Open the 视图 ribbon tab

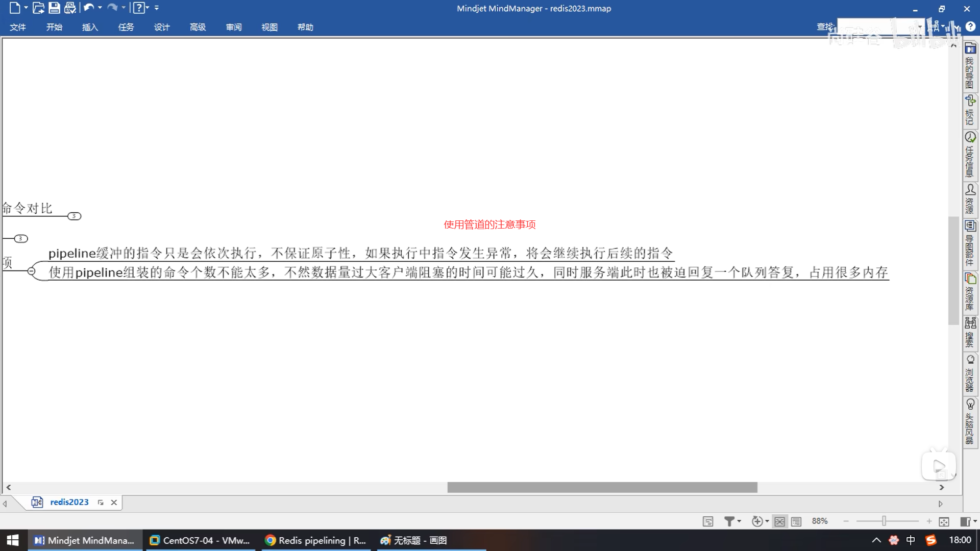point(269,27)
